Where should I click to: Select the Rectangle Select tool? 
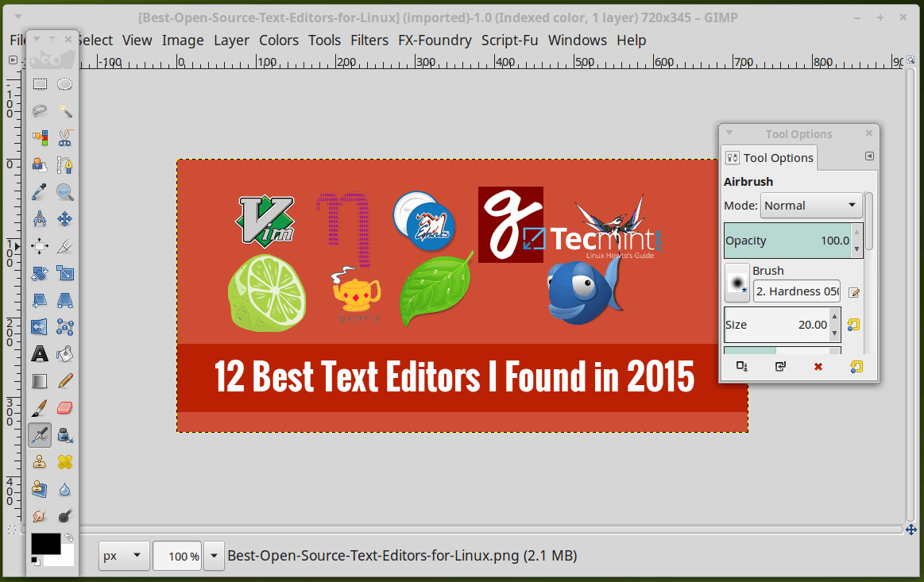[x=39, y=83]
